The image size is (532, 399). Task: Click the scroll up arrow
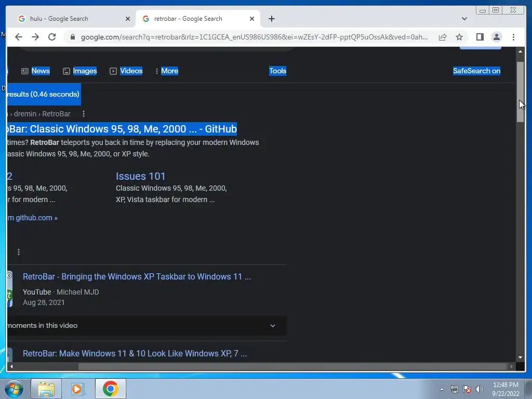pyautogui.click(x=520, y=51)
